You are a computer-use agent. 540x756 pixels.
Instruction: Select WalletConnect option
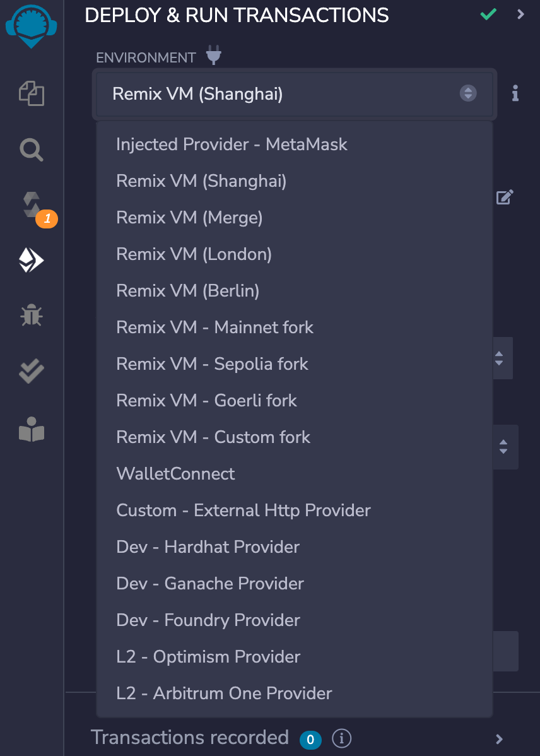[295, 474]
